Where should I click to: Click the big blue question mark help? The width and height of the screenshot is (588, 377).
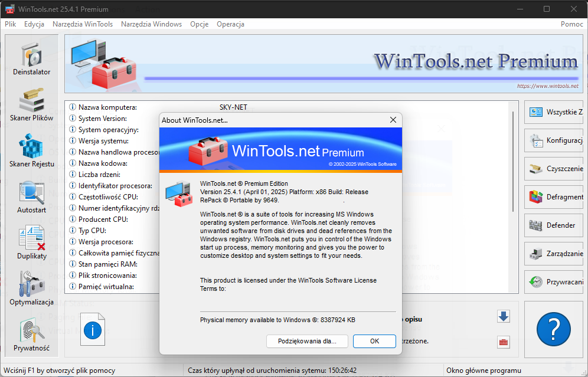click(554, 329)
